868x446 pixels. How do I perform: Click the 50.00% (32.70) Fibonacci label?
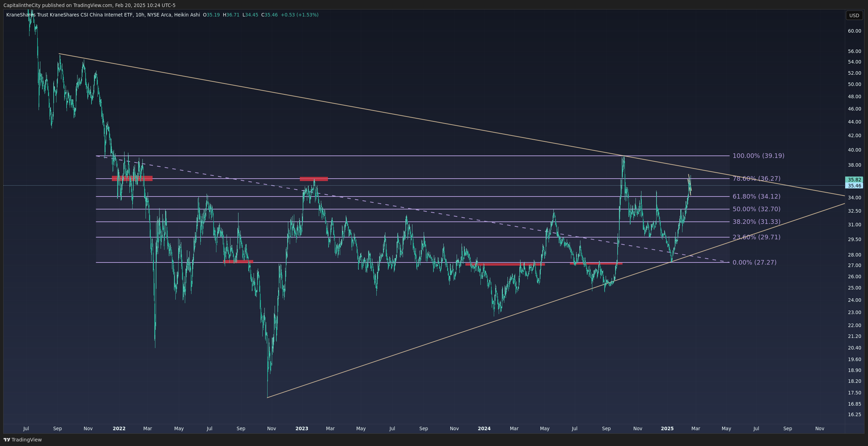pos(756,209)
